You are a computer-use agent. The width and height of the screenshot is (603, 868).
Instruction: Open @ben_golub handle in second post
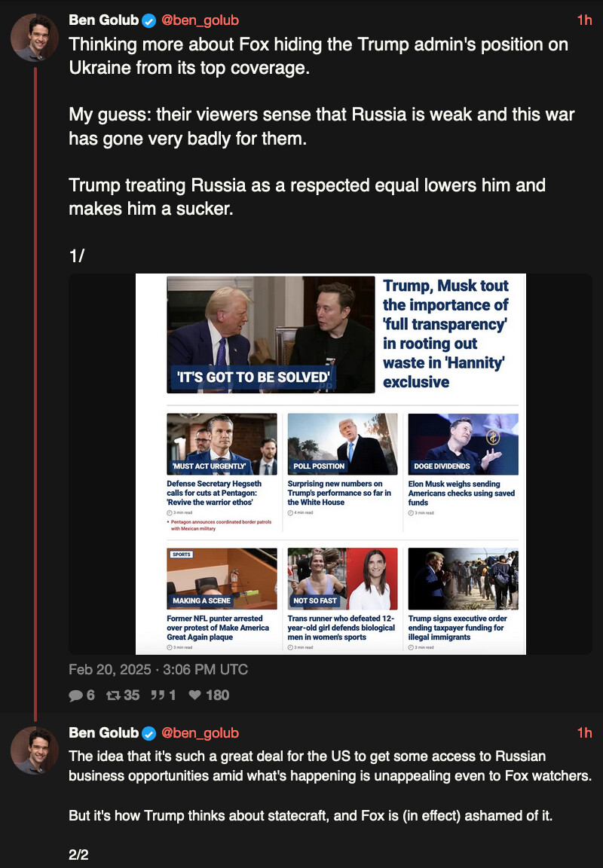click(200, 733)
